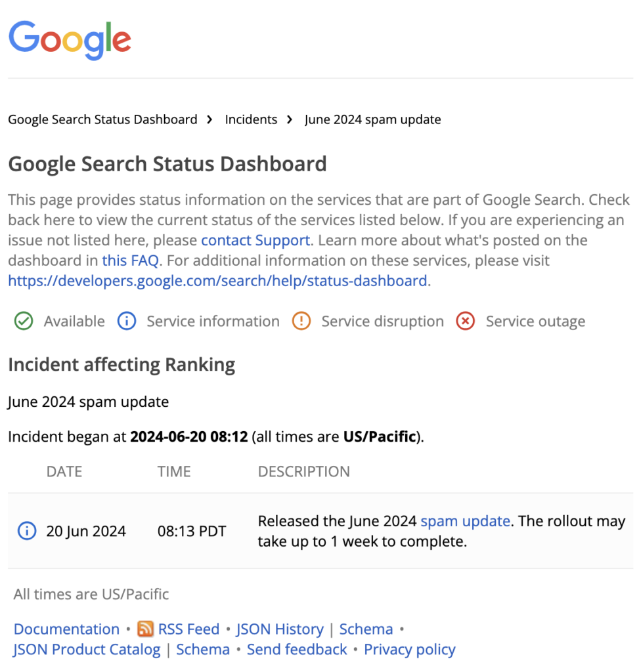Viewport: 639px width, 672px height.
Task: Open the Incidents breadcrumb page
Action: [251, 119]
